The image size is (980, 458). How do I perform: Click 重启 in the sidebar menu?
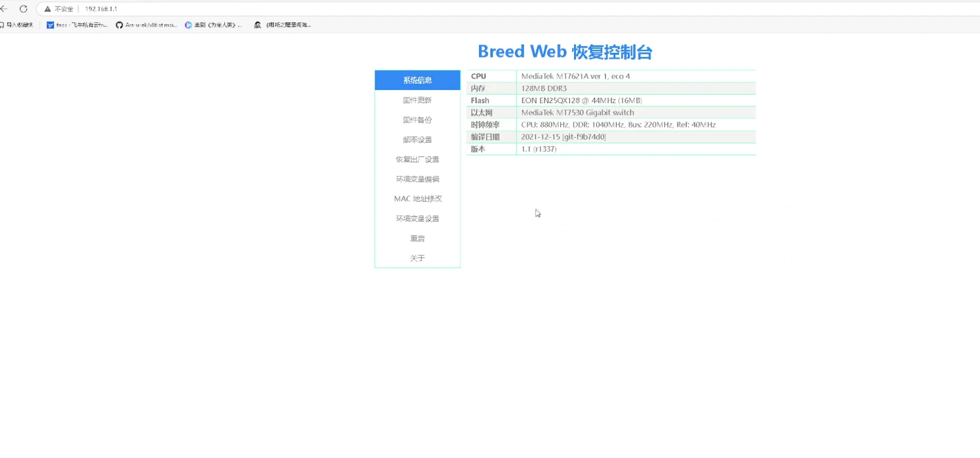click(x=417, y=239)
